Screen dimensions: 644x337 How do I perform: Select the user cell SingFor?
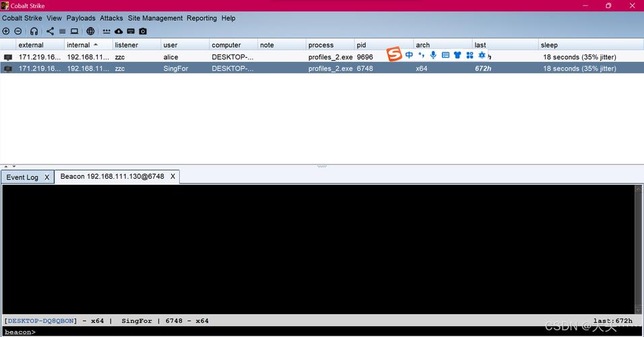[175, 69]
